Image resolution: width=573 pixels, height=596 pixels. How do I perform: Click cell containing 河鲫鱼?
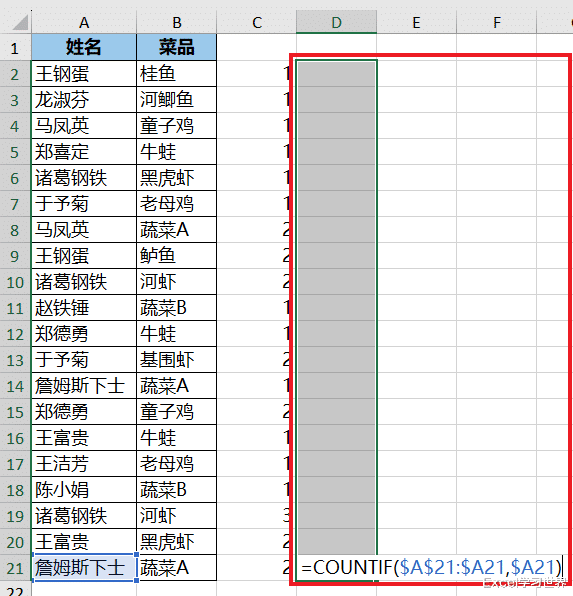[x=177, y=100]
